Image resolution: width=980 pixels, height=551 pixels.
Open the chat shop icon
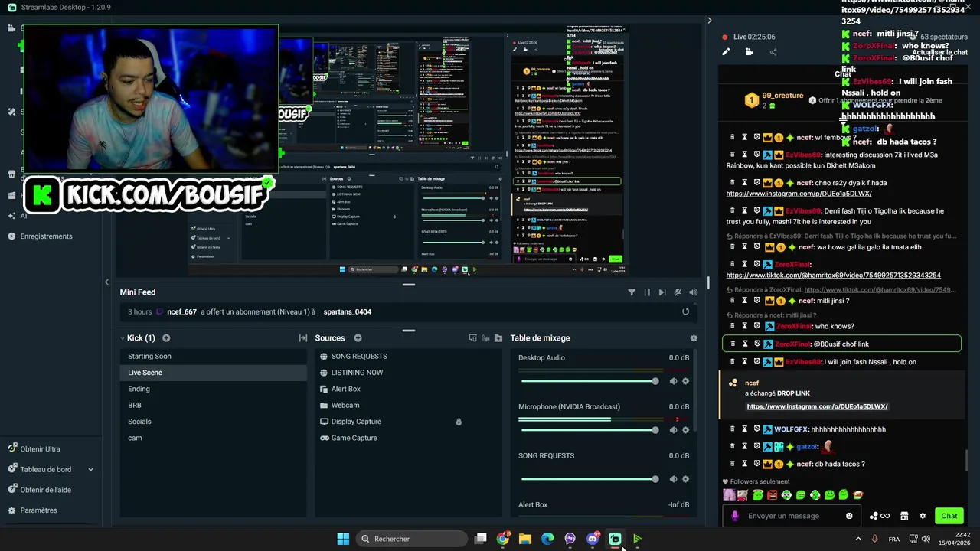tap(904, 516)
